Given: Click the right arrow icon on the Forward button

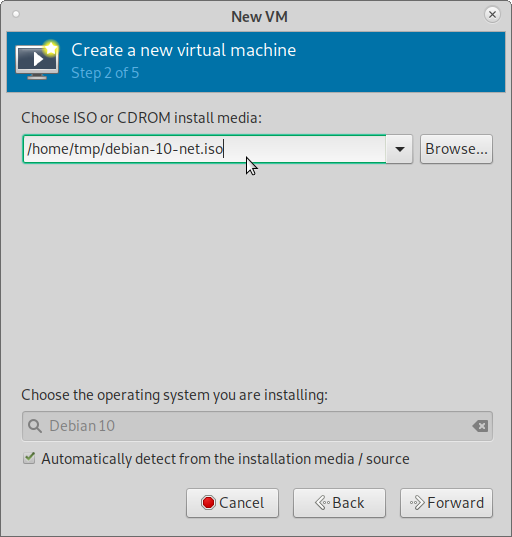Looking at the screenshot, I should point(417,503).
